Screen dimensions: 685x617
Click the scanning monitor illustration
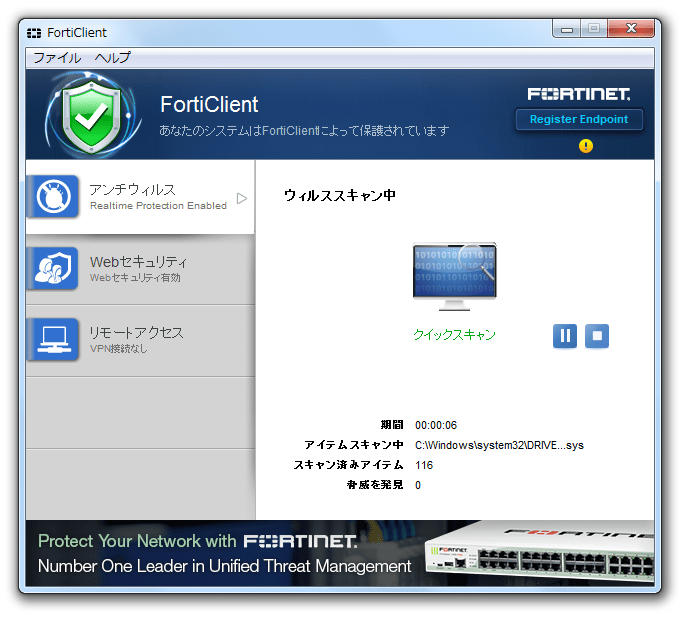[454, 277]
